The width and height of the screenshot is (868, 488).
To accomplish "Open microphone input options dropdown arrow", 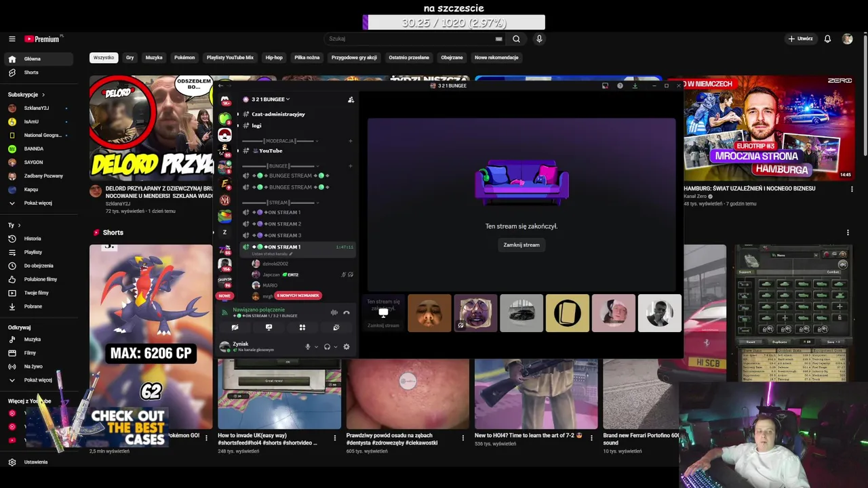I will pyautogui.click(x=315, y=347).
